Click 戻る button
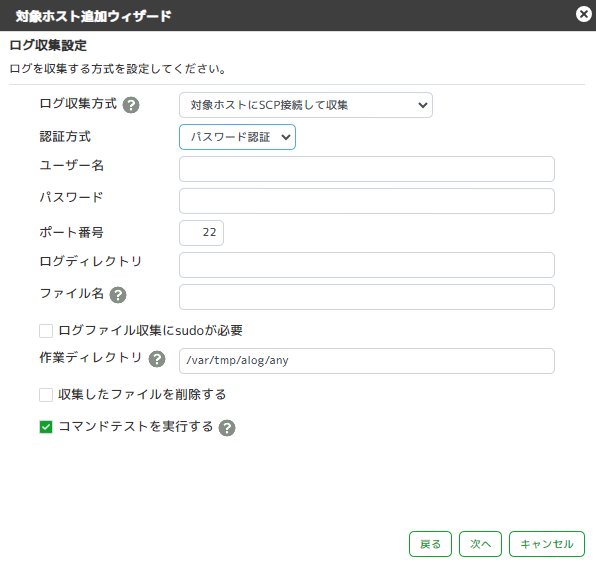This screenshot has height=562, width=596. coord(430,544)
